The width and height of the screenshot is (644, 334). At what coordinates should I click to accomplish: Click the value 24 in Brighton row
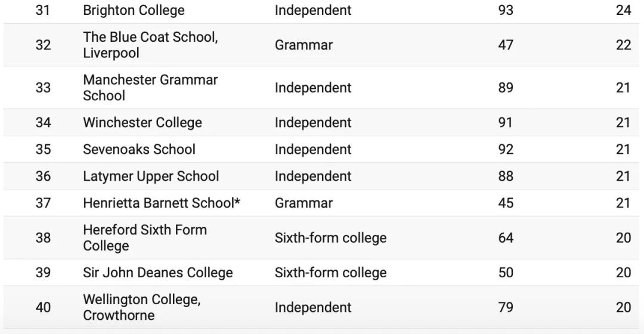point(623,10)
